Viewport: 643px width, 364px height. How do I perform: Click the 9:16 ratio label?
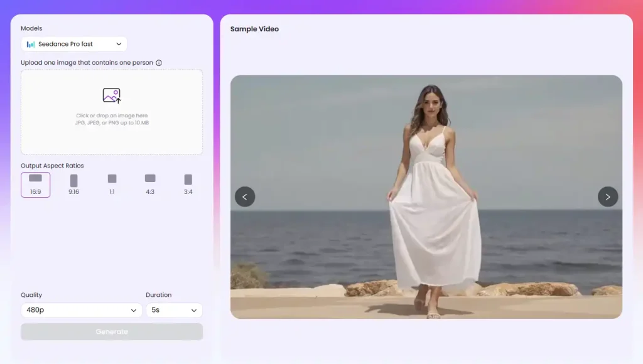pos(74,192)
